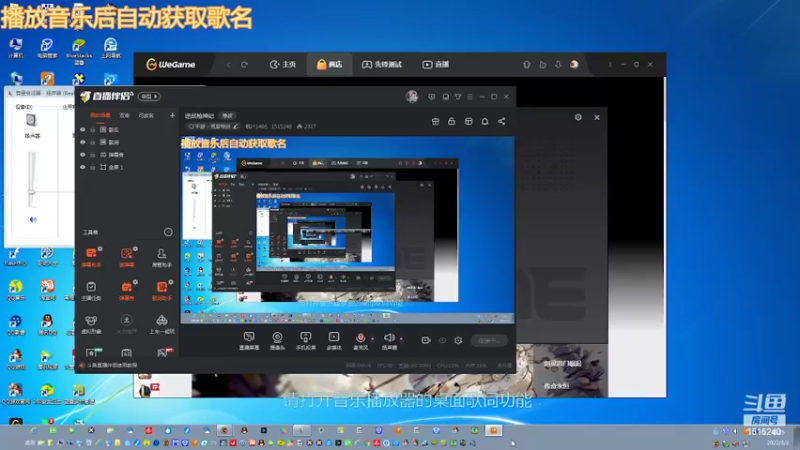The image size is (800, 450).
Task: Click the bell notification icon in the room row
Action: (x=485, y=121)
